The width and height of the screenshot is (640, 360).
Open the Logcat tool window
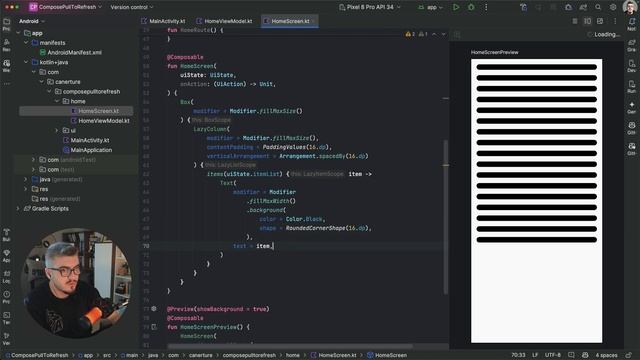pos(7,277)
